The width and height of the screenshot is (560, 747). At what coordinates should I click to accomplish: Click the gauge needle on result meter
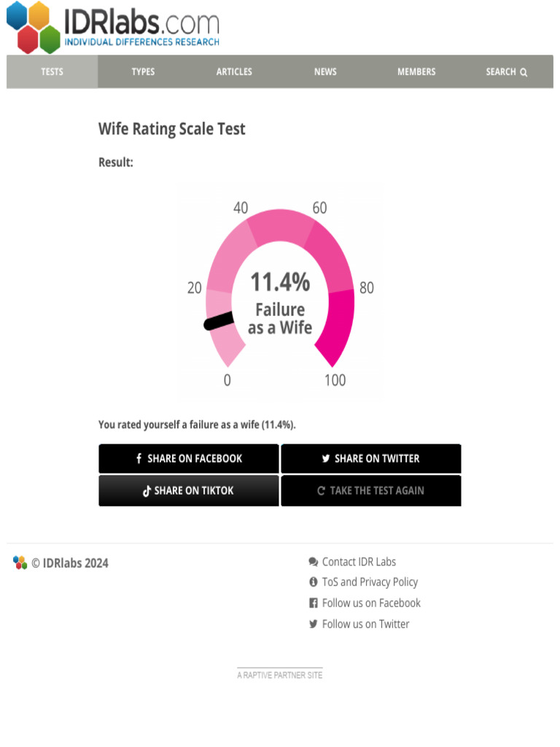pos(218,321)
